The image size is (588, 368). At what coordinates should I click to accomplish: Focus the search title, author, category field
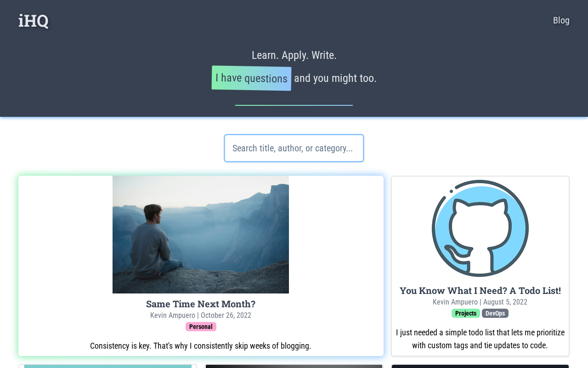click(294, 148)
